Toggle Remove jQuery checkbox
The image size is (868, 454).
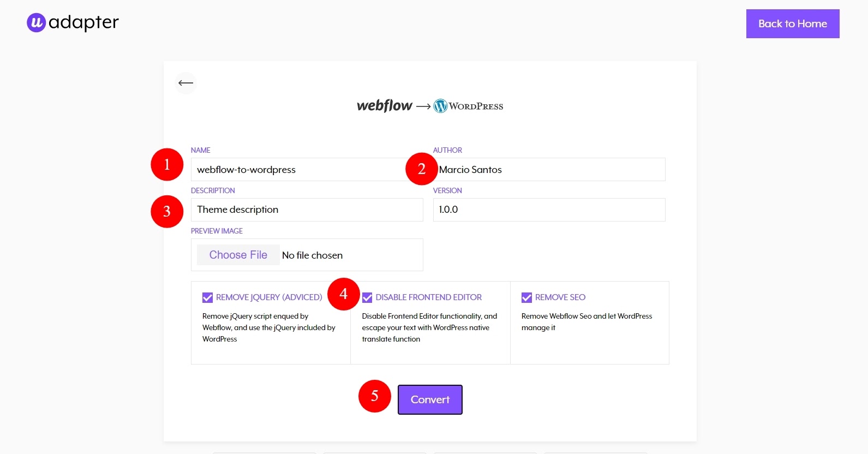[207, 297]
